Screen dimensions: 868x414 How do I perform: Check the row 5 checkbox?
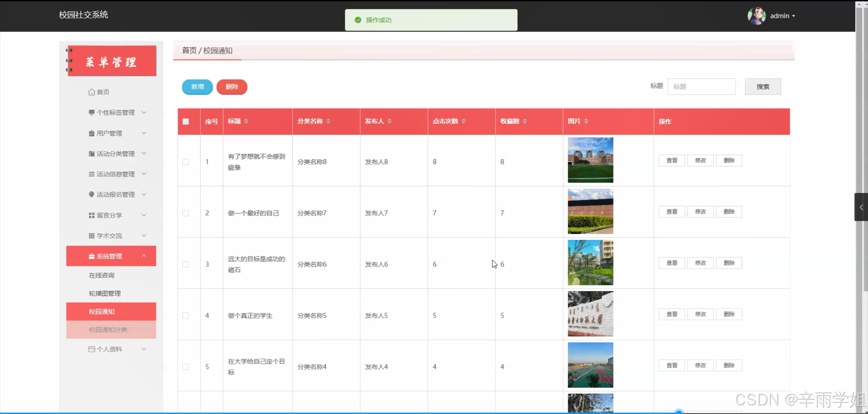[x=186, y=367]
